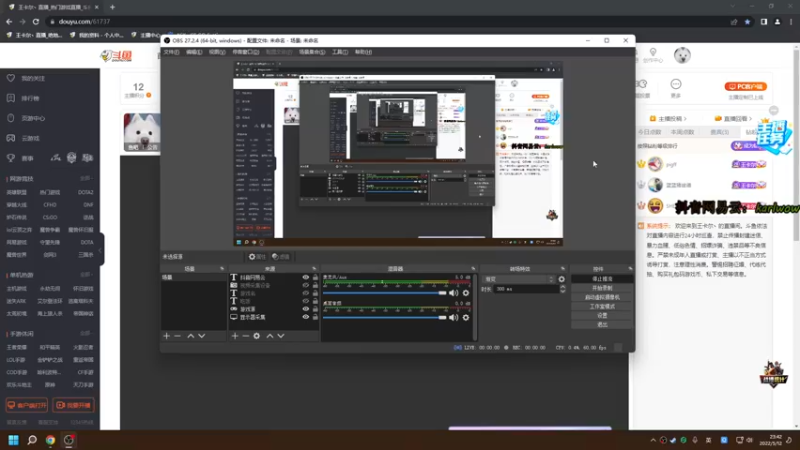The height and width of the screenshot is (450, 800).
Task: Click 开始录制 start recording button
Action: point(602,288)
